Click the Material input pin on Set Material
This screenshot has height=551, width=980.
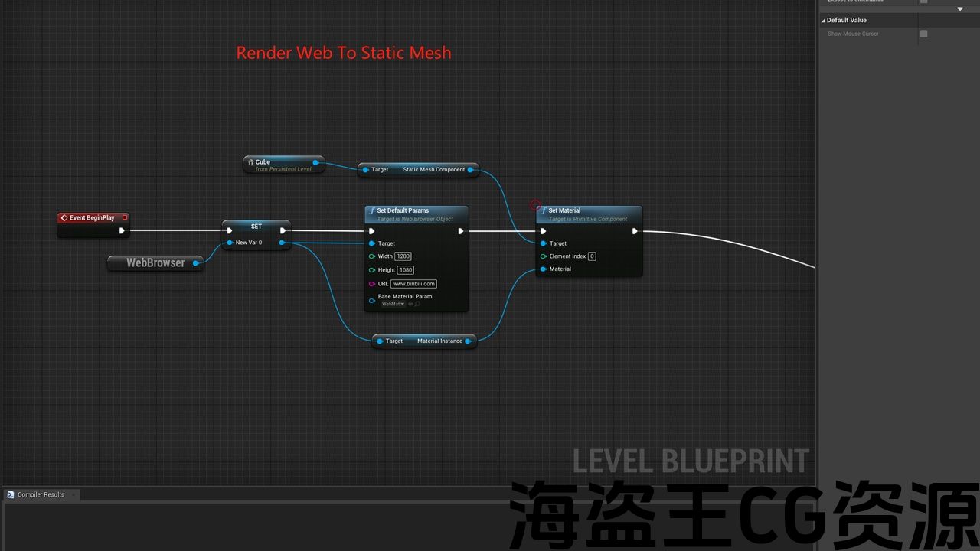(x=543, y=269)
